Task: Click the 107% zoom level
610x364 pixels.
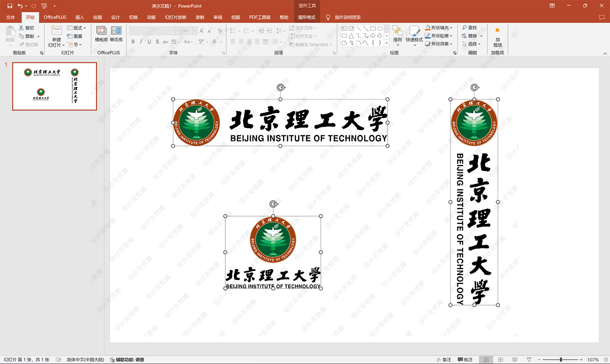Action: 593,360
